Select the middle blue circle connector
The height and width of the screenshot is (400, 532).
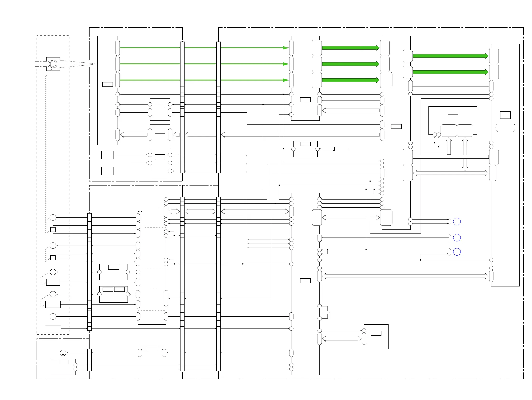pyautogui.click(x=457, y=238)
